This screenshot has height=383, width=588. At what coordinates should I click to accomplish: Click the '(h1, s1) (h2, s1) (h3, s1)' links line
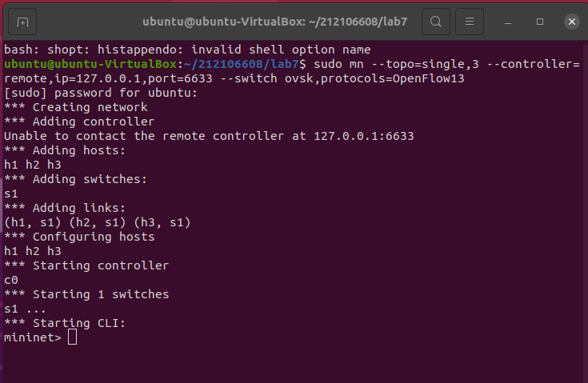click(x=98, y=222)
